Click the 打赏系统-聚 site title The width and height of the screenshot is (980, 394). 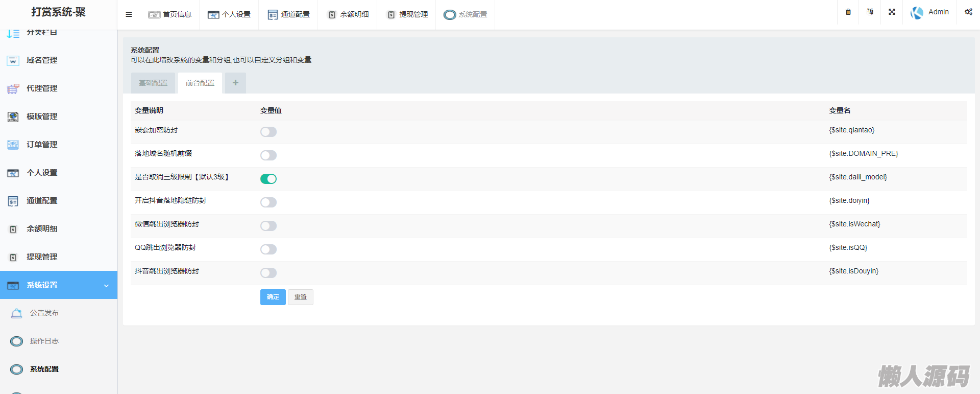[x=58, y=12]
